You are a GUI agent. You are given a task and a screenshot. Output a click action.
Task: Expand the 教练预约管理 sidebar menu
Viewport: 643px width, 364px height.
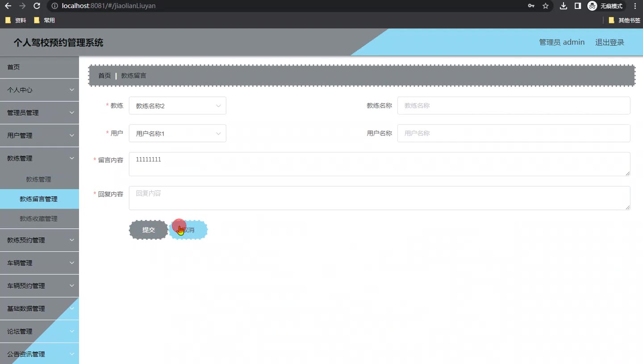coord(39,240)
